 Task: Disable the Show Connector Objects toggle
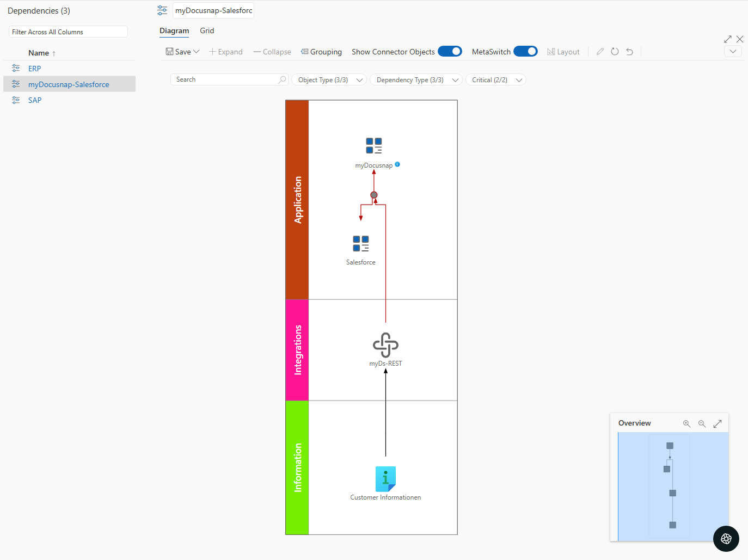pyautogui.click(x=450, y=51)
